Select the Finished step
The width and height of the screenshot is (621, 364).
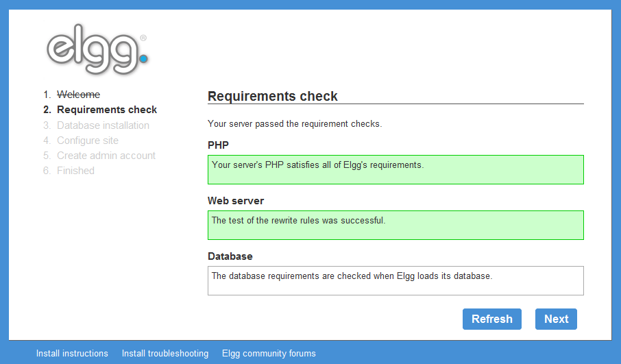[75, 170]
